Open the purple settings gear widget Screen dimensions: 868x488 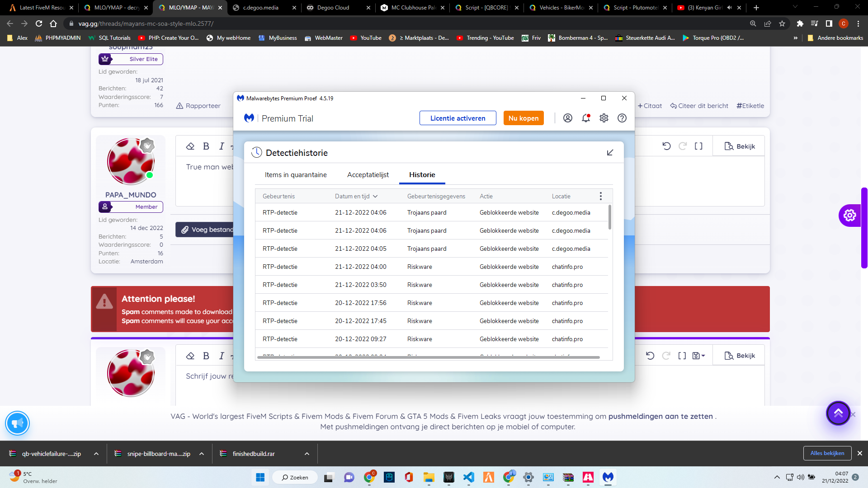(850, 215)
